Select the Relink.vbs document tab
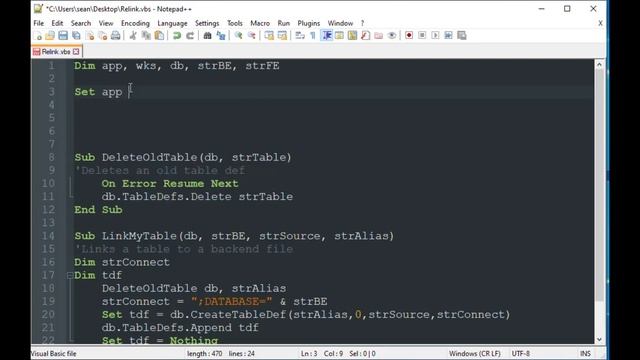Screen dimensions: 640x360 tap(56, 52)
